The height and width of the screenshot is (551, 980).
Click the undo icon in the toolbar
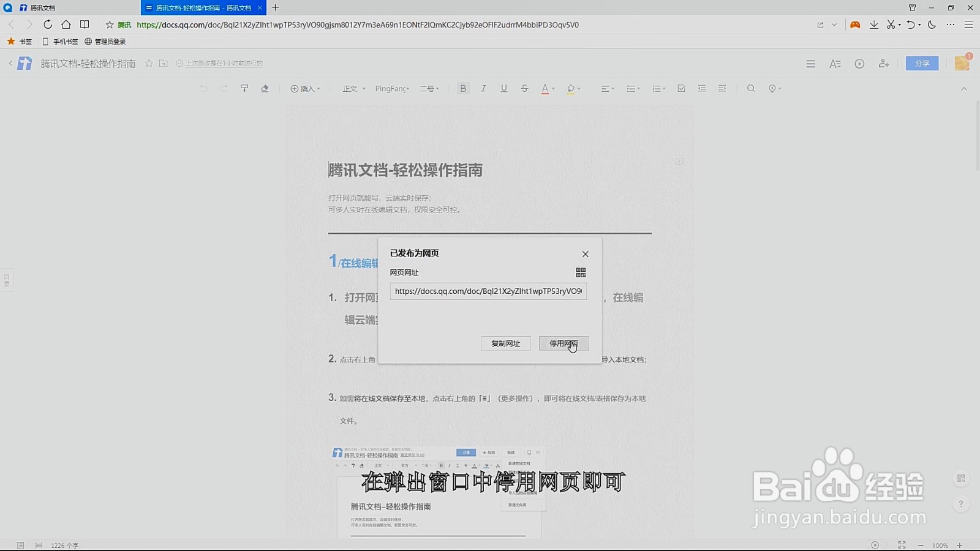(x=203, y=89)
